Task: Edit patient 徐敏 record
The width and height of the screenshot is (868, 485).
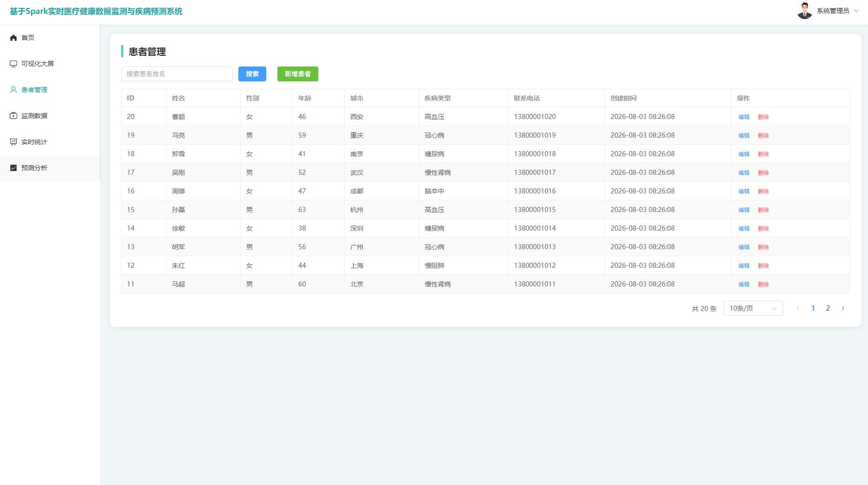Action: click(744, 229)
